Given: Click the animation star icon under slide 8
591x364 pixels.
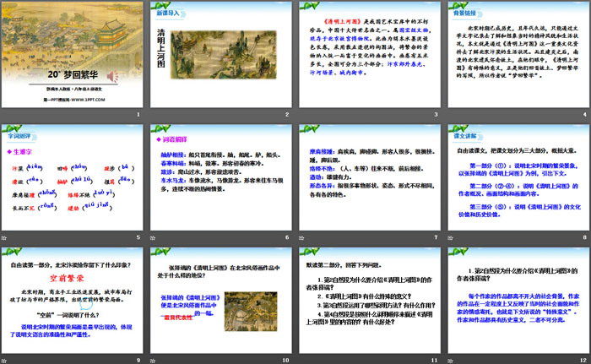Looking at the screenshot, I should coord(450,238).
